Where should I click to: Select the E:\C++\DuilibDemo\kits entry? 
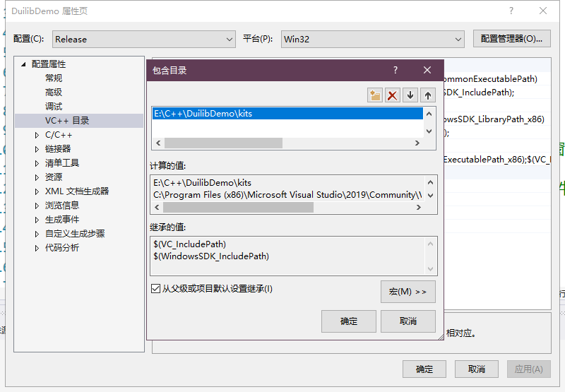[203, 113]
